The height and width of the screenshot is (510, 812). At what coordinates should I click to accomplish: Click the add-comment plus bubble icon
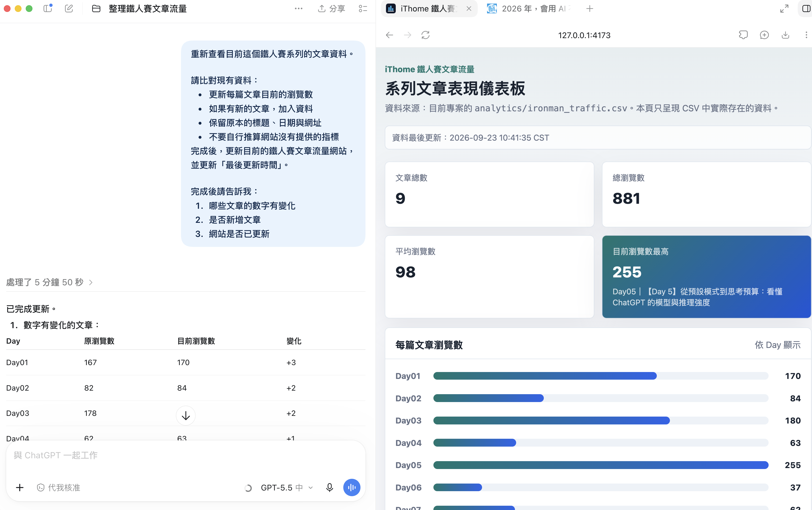765,35
